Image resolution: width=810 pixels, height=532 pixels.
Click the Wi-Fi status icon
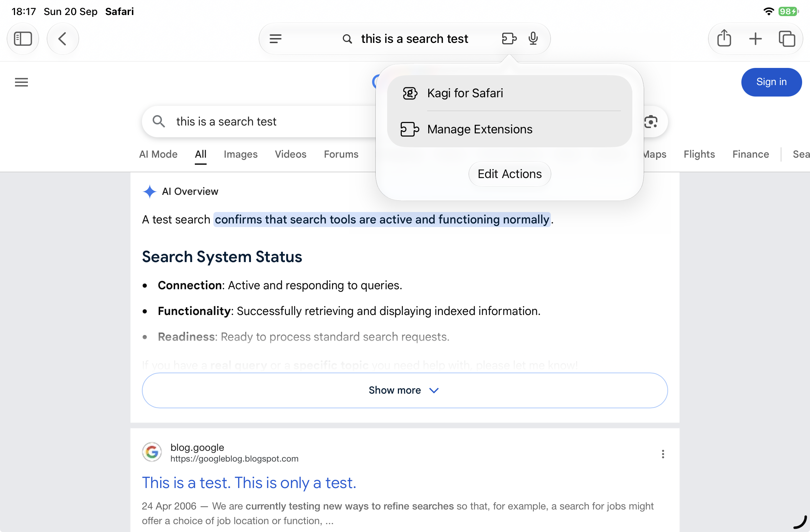(x=769, y=11)
